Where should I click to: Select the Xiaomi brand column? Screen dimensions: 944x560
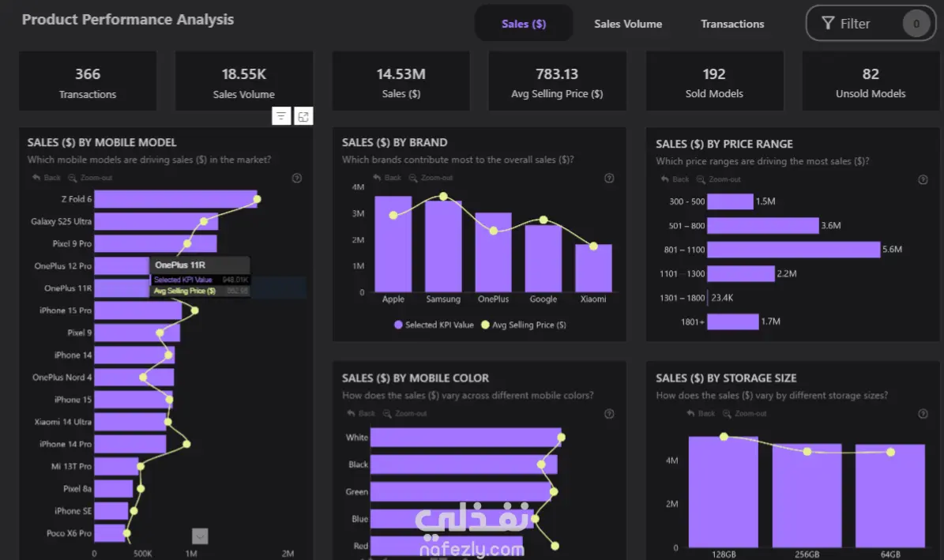pyautogui.click(x=593, y=268)
